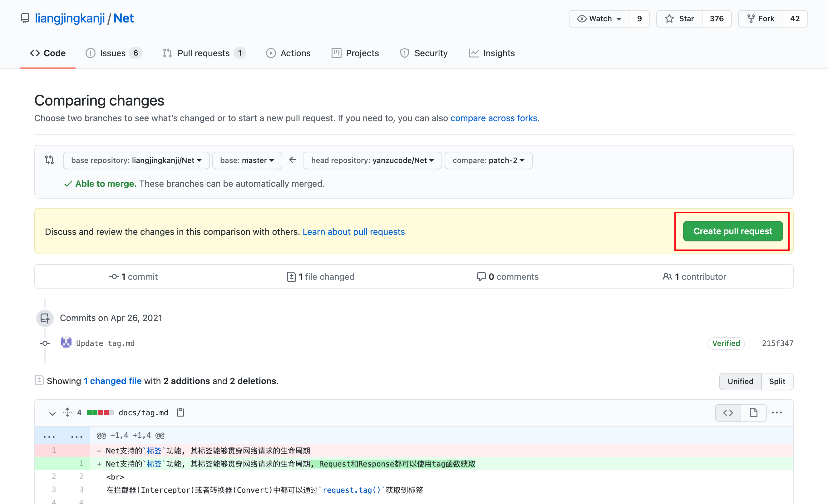Click the commit author avatar
The width and height of the screenshot is (828, 504).
[x=66, y=343]
